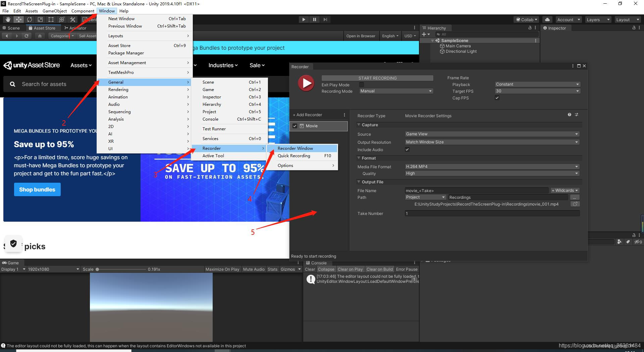
Task: Toggle Stats in Game view
Action: [x=272, y=269]
